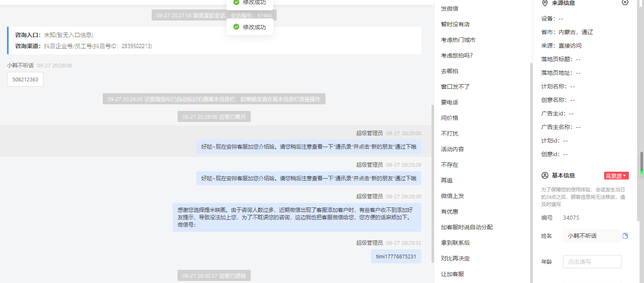Click the hexagon settings icon beside 来源信息

[625, 2]
